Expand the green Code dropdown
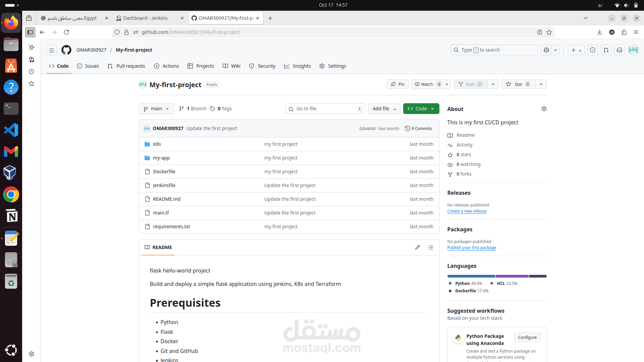The width and height of the screenshot is (644, 362). 421,109
